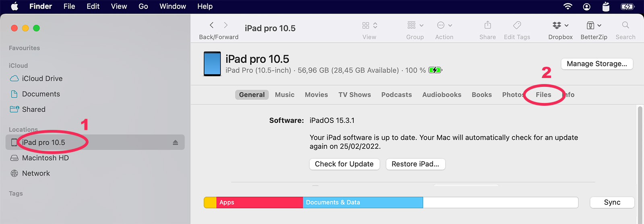Click the Network globe icon
The image size is (644, 224).
[x=14, y=173]
